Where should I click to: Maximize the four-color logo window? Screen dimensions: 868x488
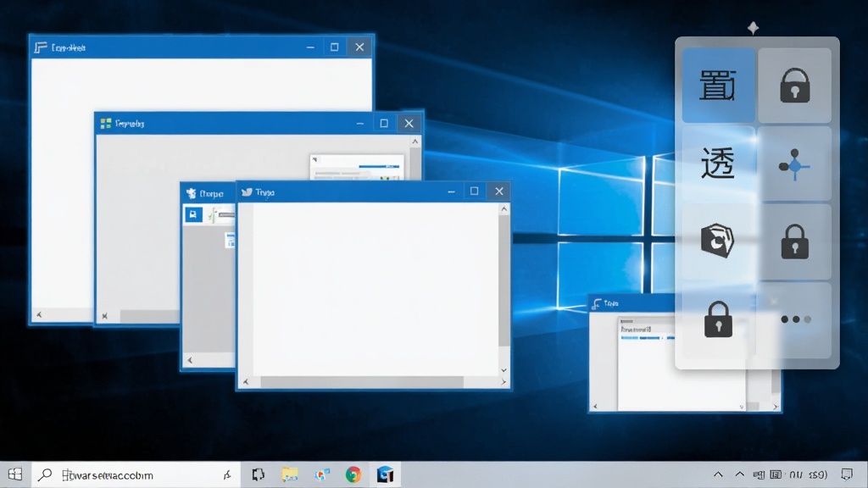[384, 124]
